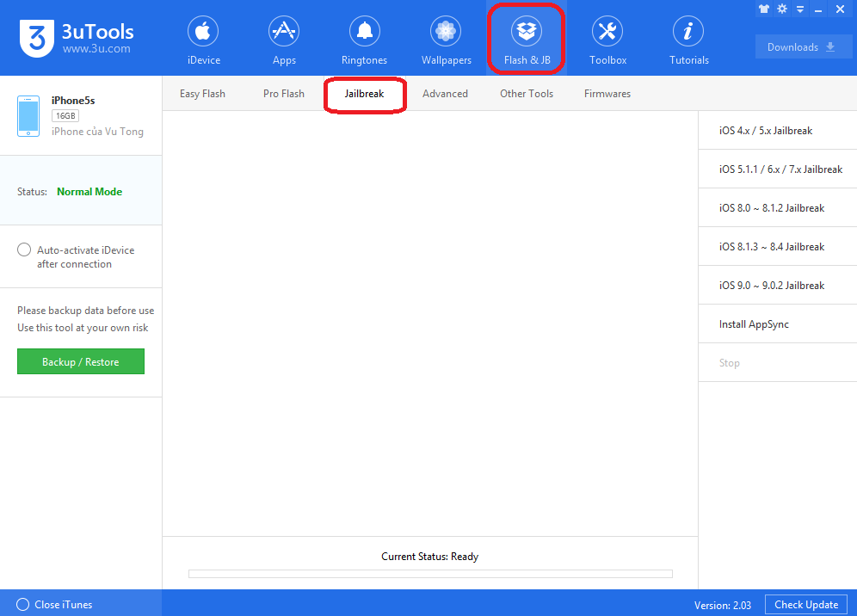The height and width of the screenshot is (616, 857).
Task: Click the jailbreak progress bar
Action: point(430,574)
